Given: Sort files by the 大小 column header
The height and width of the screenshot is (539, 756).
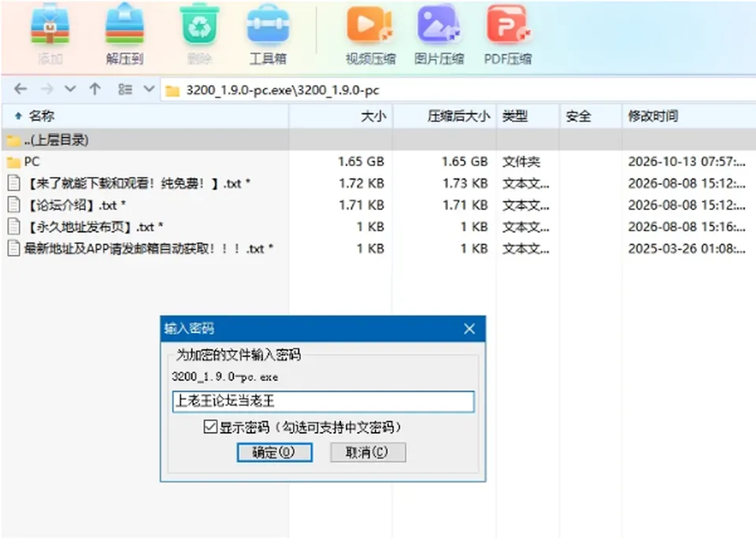Looking at the screenshot, I should point(373,116).
